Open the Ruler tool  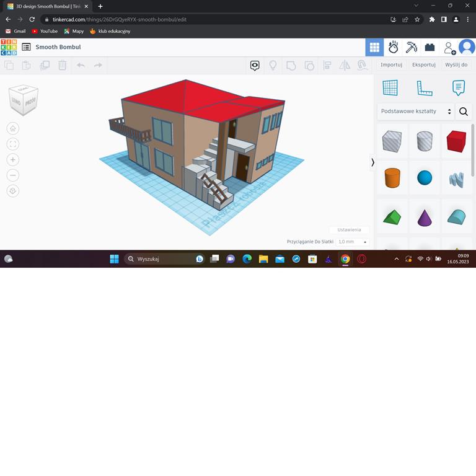(x=425, y=88)
